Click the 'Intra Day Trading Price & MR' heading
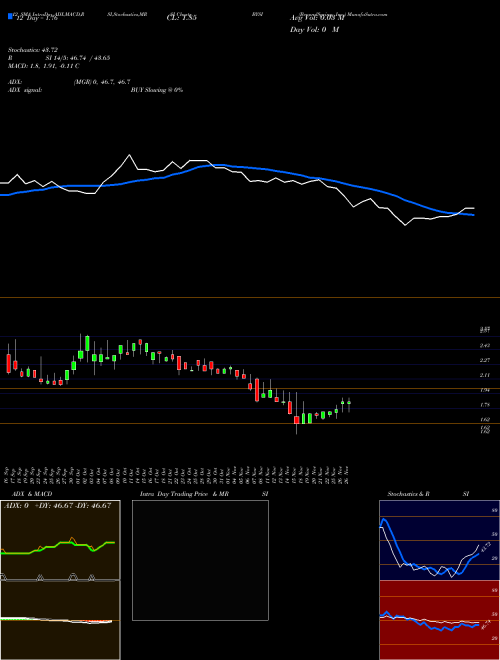500x660 pixels. (184, 494)
